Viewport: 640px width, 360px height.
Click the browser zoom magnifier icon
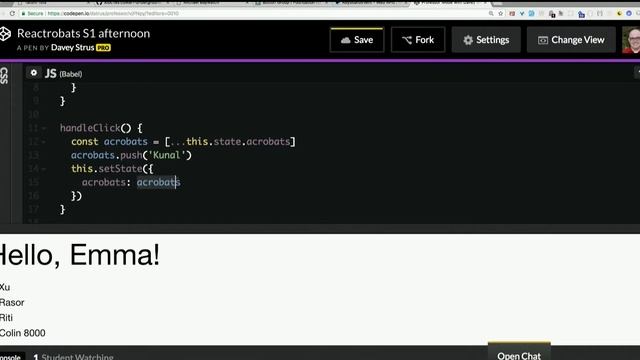pyautogui.click(x=491, y=13)
